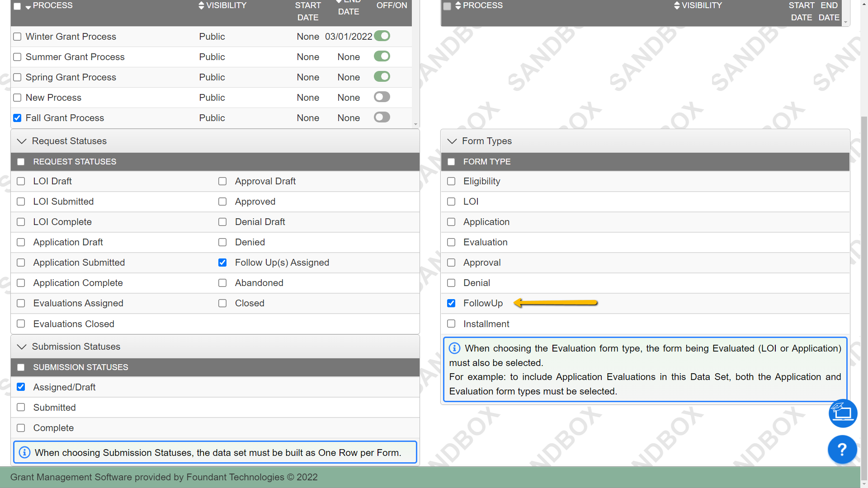Collapse the Form Types section
The width and height of the screenshot is (868, 488).
pos(452,141)
